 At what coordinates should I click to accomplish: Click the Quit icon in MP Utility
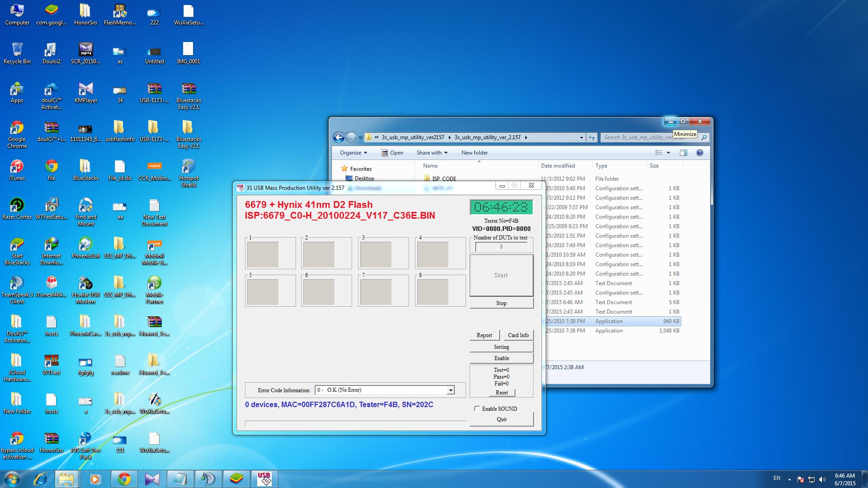501,419
